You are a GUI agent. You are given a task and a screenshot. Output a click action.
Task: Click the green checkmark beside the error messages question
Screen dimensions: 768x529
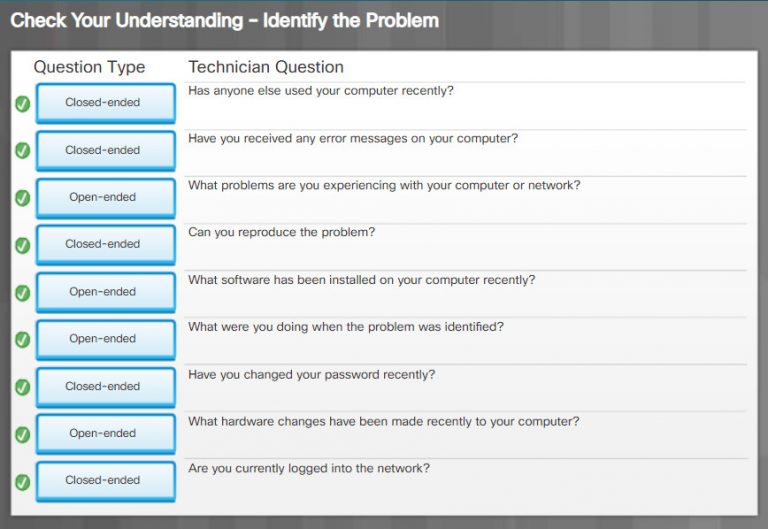(x=23, y=150)
